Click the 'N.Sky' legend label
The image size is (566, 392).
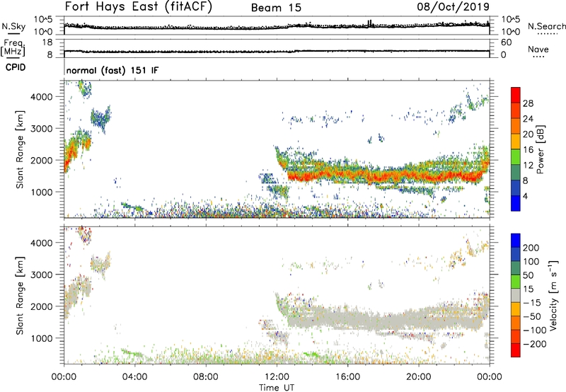tap(13, 26)
